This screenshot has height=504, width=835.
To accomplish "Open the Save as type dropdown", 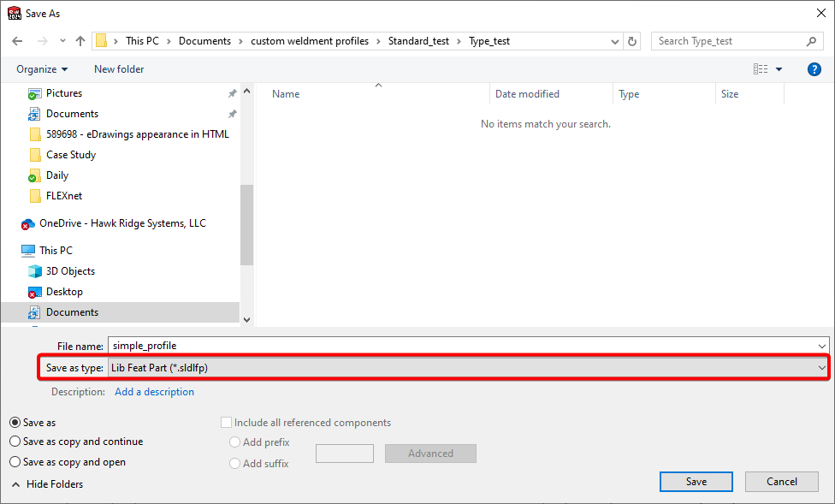I will tap(469, 368).
